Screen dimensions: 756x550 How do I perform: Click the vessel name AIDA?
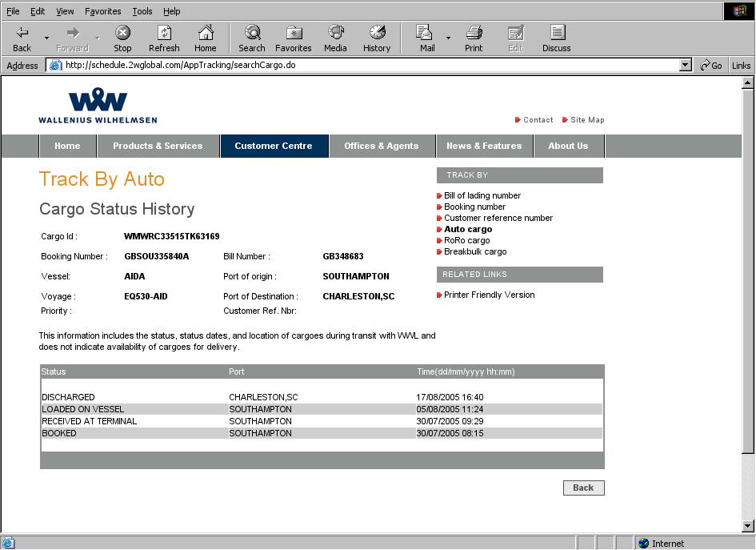[x=134, y=276]
